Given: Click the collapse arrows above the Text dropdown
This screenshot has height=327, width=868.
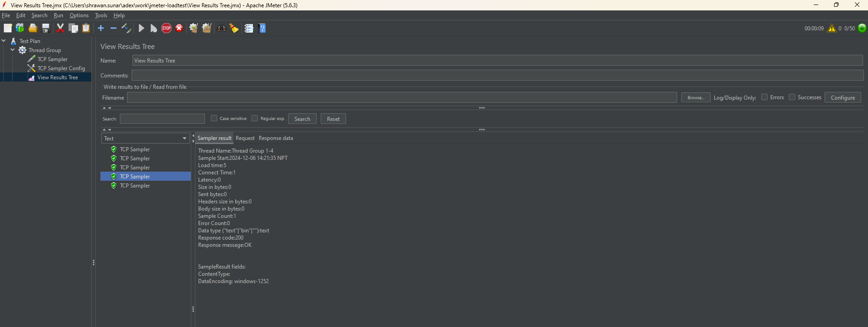Looking at the screenshot, I should pos(107,130).
